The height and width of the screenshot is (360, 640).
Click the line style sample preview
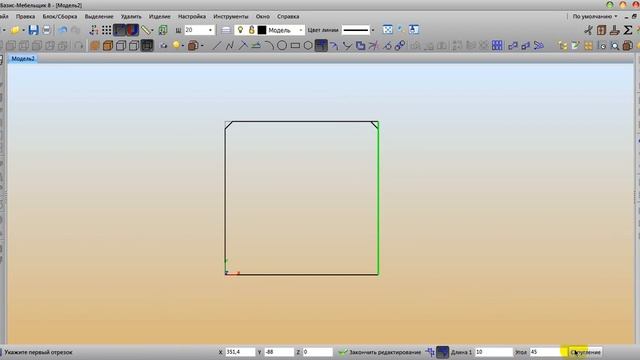pos(356,30)
